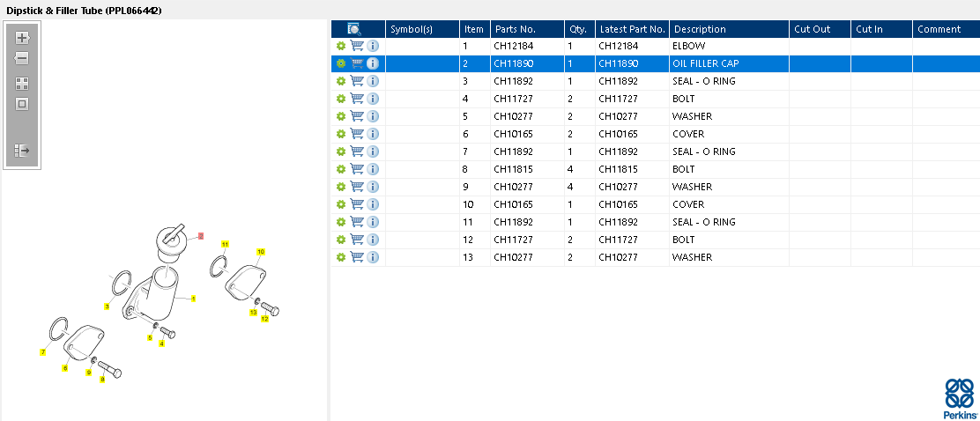Open info for item 7 SEAL - O RING
Screen dimensions: 980x421
click(373, 151)
